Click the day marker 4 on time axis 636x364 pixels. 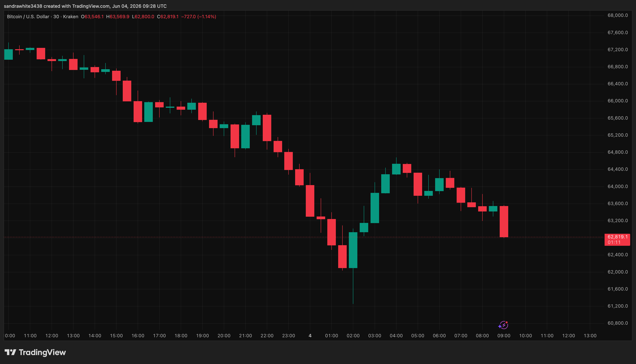coord(310,336)
